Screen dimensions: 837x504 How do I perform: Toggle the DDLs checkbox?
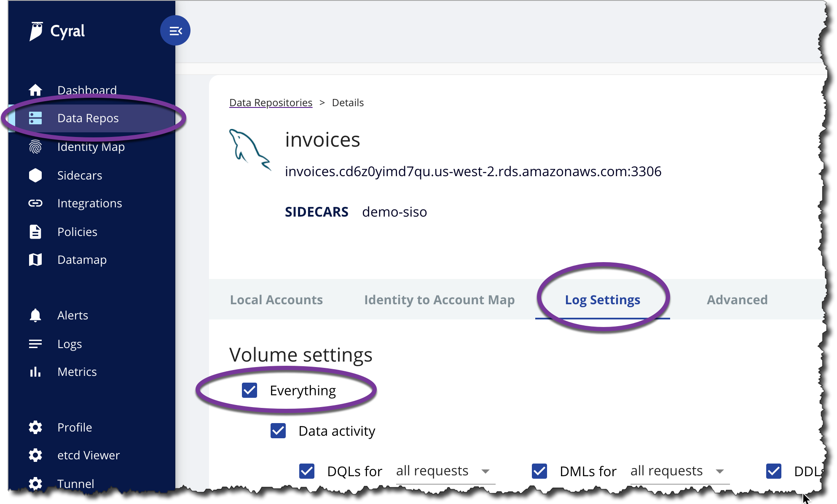774,471
